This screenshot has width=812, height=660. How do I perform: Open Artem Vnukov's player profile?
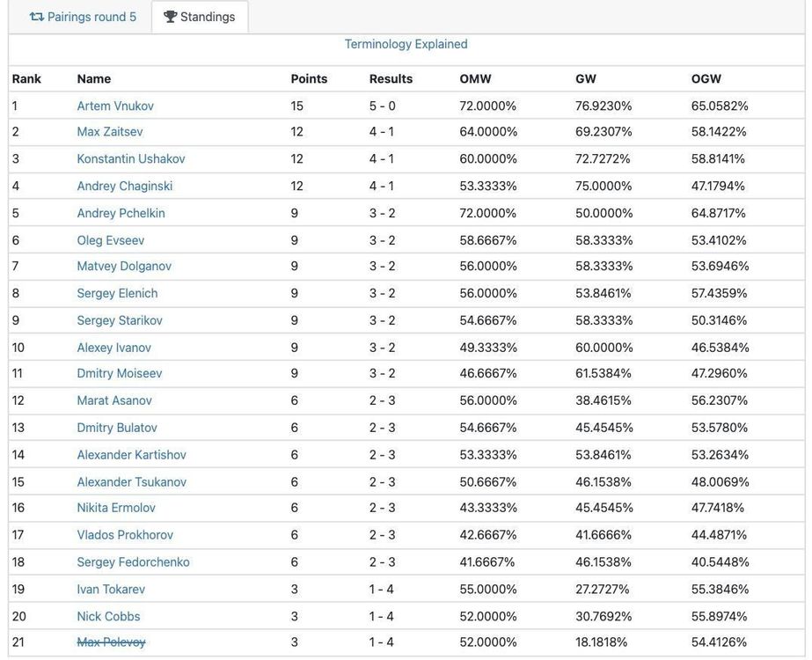(115, 106)
